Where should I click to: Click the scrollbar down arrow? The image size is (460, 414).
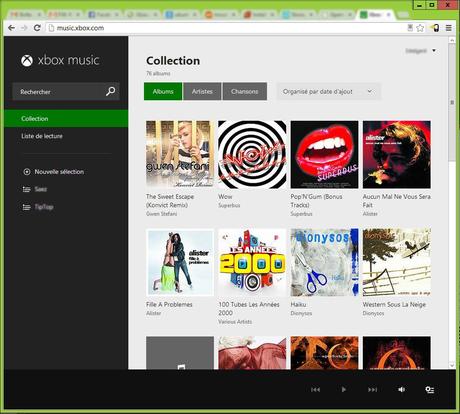[x=452, y=366]
